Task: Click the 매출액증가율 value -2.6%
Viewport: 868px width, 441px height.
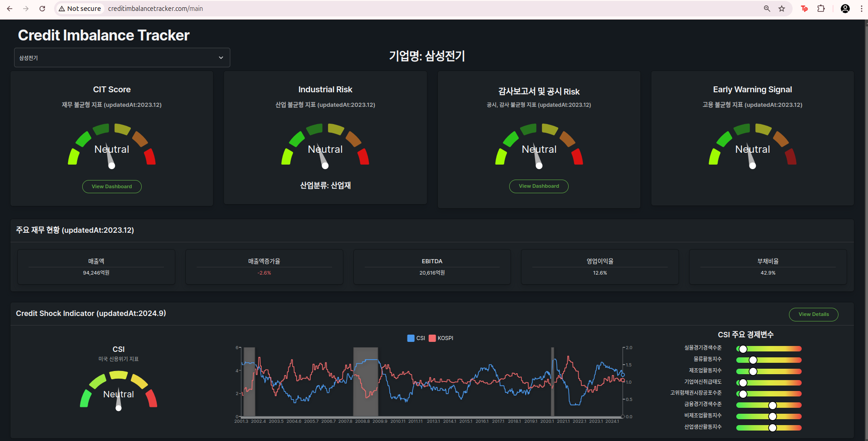Action: pyautogui.click(x=264, y=273)
